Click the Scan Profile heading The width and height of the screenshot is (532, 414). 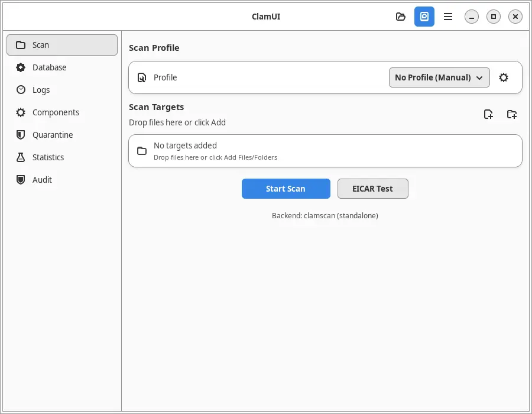[154, 48]
